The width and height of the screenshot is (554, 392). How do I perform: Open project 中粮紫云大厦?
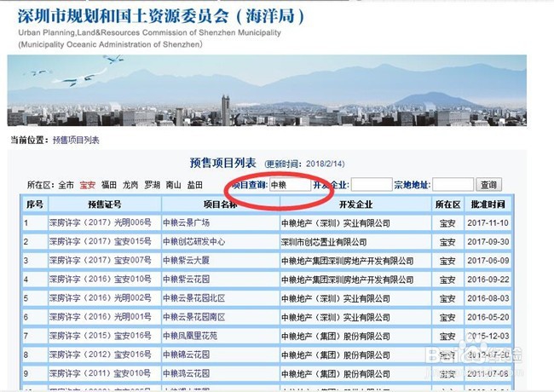point(186,260)
